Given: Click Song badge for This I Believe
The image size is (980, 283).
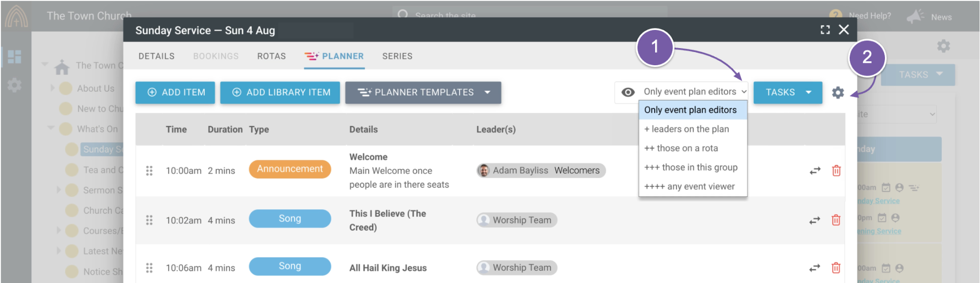Looking at the screenshot, I should coord(290,219).
